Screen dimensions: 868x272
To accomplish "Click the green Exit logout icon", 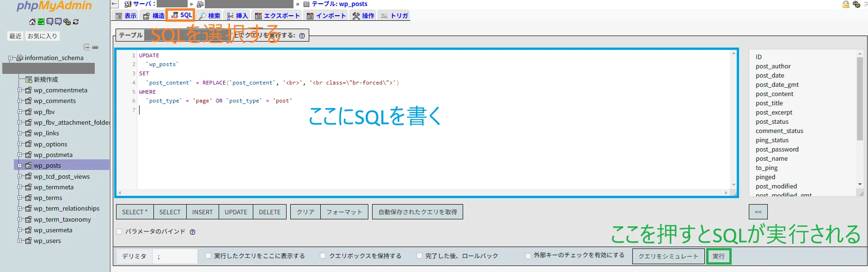I will click(x=41, y=22).
